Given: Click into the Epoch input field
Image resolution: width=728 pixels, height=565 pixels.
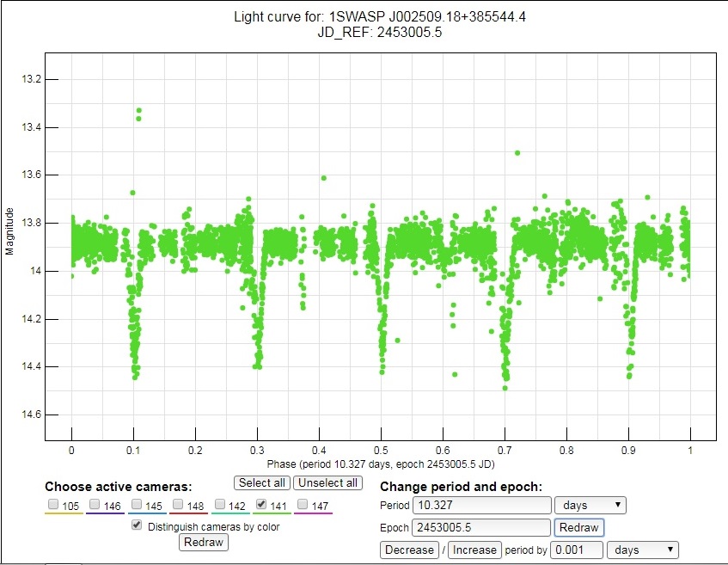Looking at the screenshot, I should coord(481,527).
